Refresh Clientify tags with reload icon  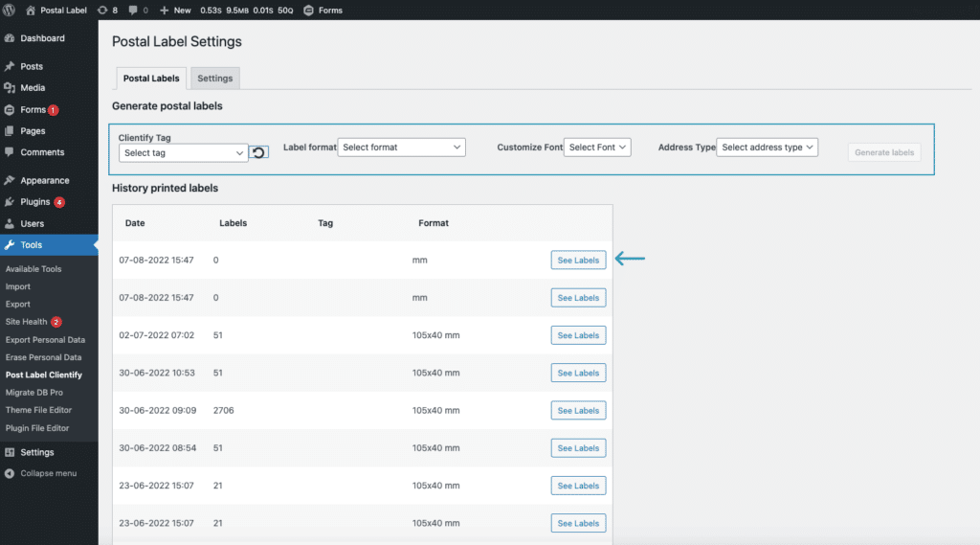pos(258,152)
